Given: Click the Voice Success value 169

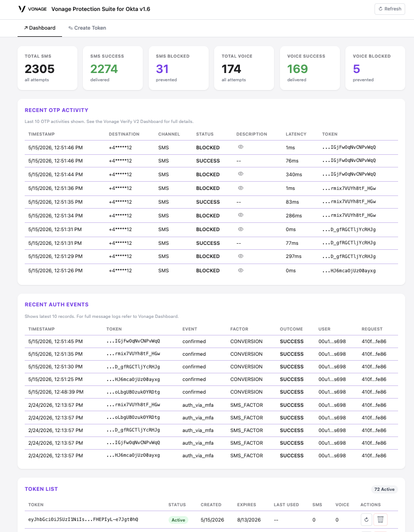Looking at the screenshot, I should [x=297, y=69].
